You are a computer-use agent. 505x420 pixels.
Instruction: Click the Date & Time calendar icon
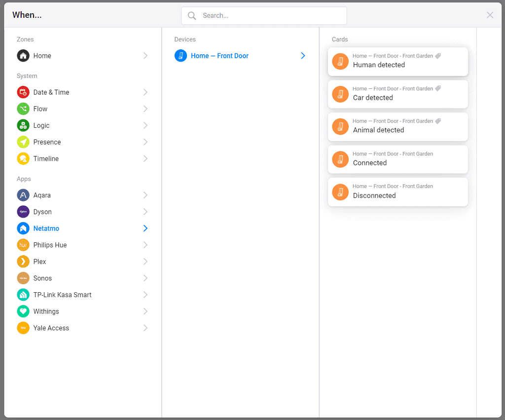(x=23, y=92)
